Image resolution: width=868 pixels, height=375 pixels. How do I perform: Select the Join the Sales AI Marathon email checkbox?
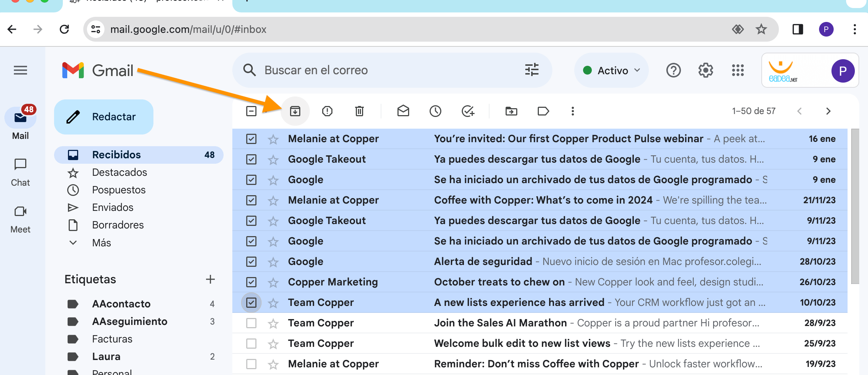[x=251, y=323]
